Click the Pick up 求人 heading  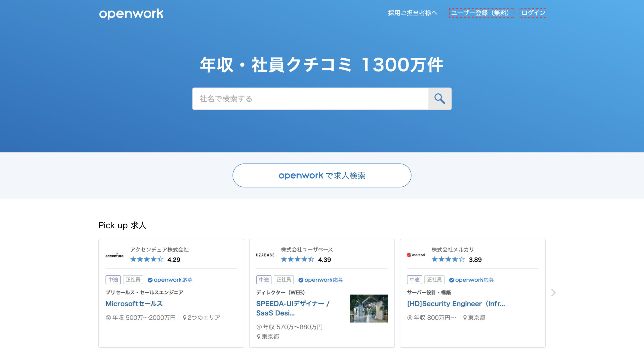click(122, 225)
